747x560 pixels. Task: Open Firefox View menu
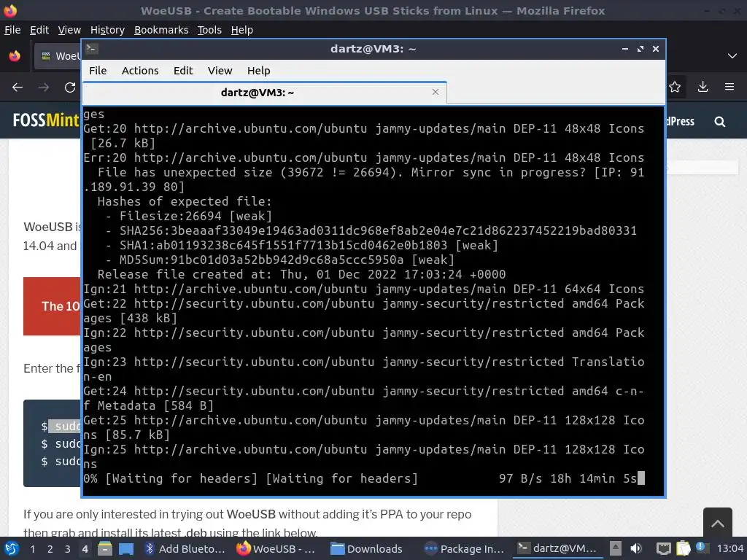(x=69, y=29)
